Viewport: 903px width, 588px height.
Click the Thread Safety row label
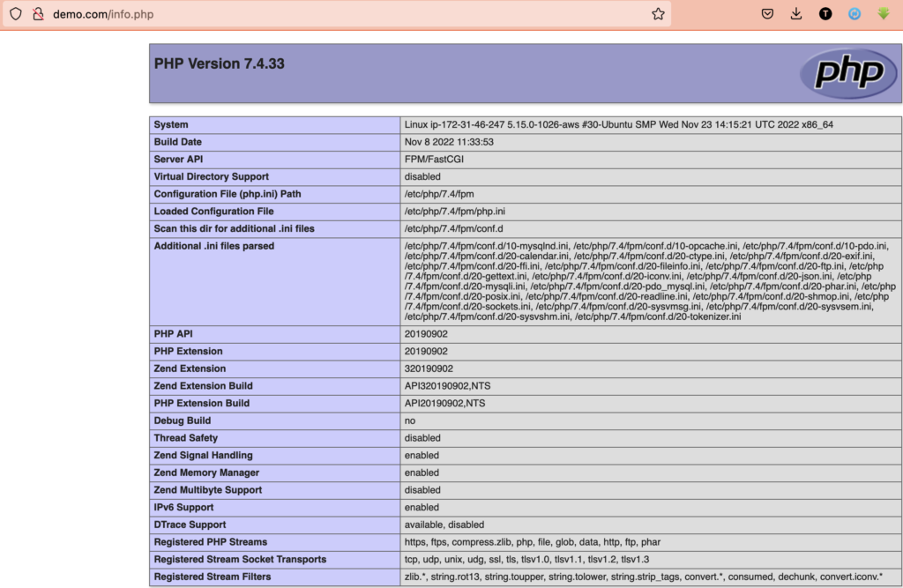coord(185,438)
